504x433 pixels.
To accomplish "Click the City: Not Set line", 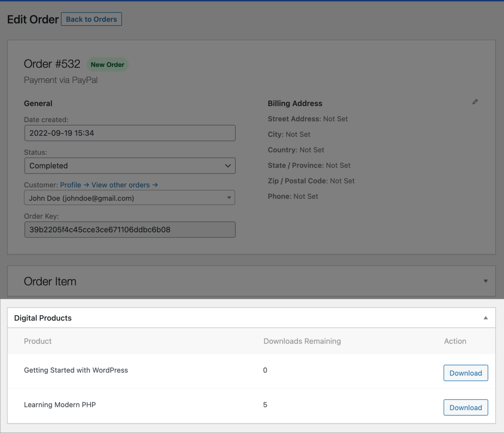I will (289, 134).
